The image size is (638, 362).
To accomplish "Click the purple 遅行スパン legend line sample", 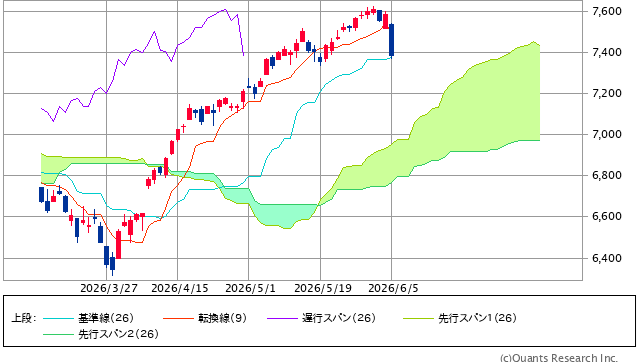I will coord(282,318).
